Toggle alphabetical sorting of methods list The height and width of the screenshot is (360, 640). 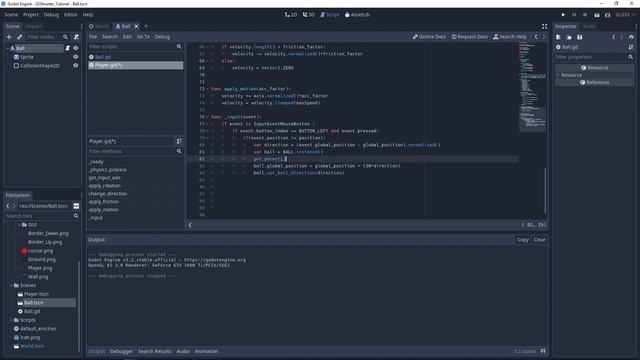point(179,141)
